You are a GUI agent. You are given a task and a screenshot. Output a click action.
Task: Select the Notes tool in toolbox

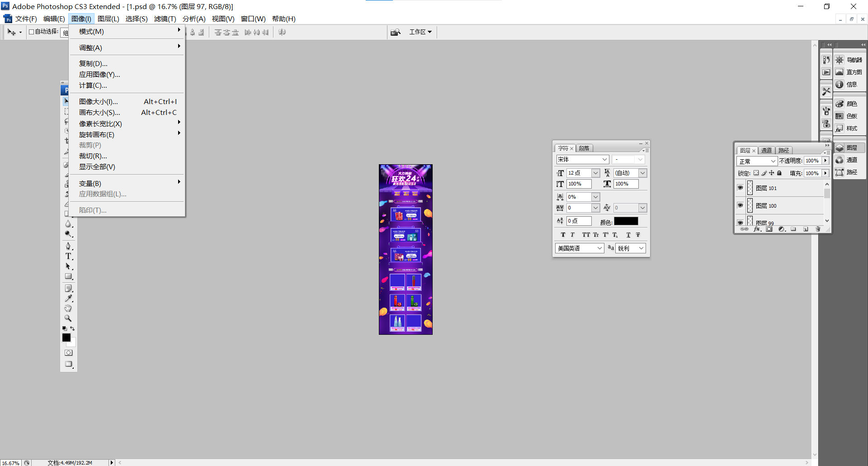pyautogui.click(x=68, y=288)
